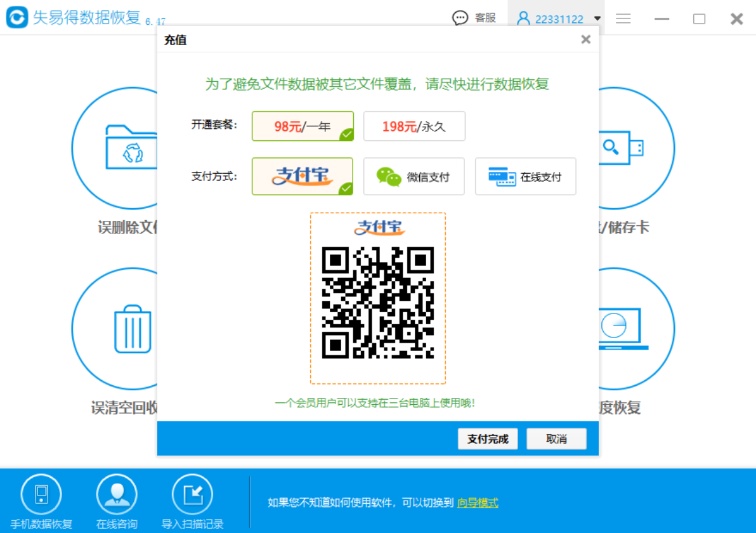This screenshot has height=533, width=756.
Task: Click the 支付方式 label
Action: pyautogui.click(x=214, y=176)
